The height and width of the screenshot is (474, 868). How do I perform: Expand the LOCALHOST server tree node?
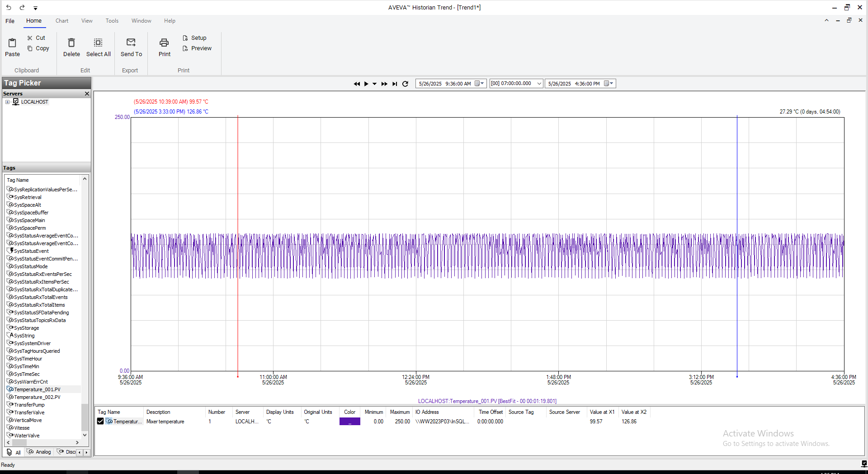point(7,102)
